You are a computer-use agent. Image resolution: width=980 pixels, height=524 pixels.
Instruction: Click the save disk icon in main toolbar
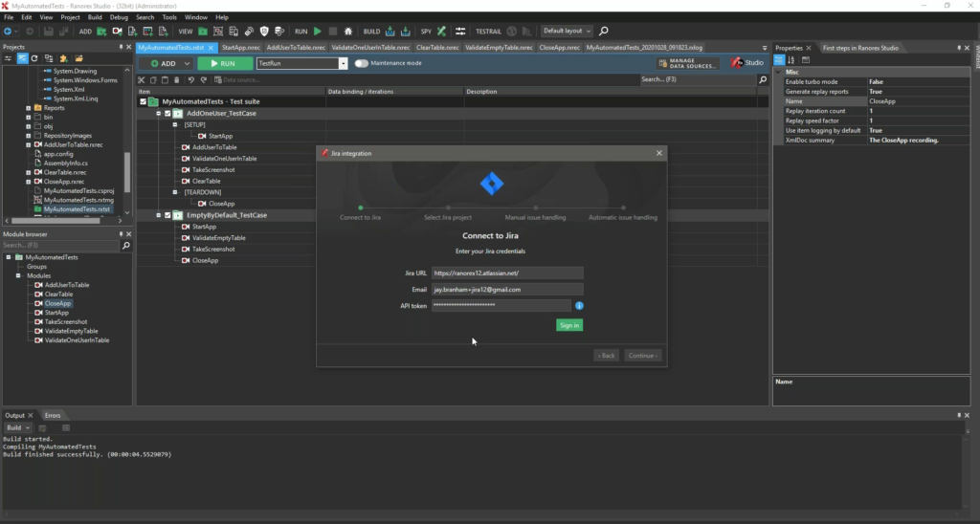[x=48, y=31]
